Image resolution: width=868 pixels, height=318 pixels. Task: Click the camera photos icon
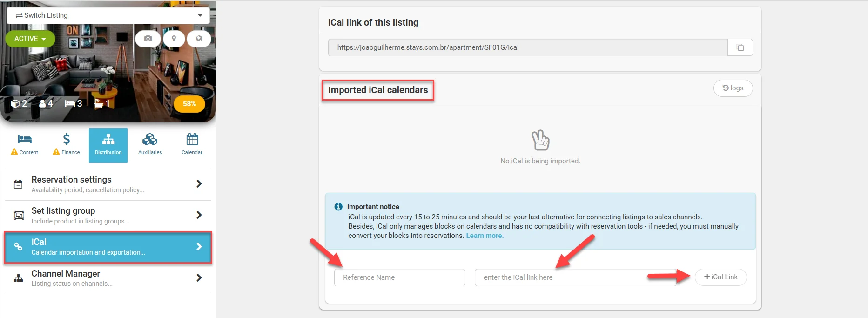148,39
